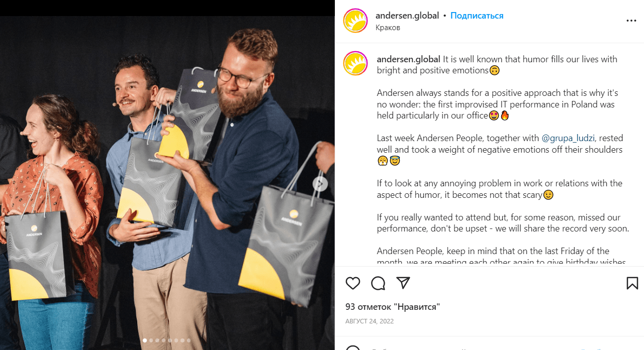Share the post using the paper plane icon

pyautogui.click(x=403, y=283)
